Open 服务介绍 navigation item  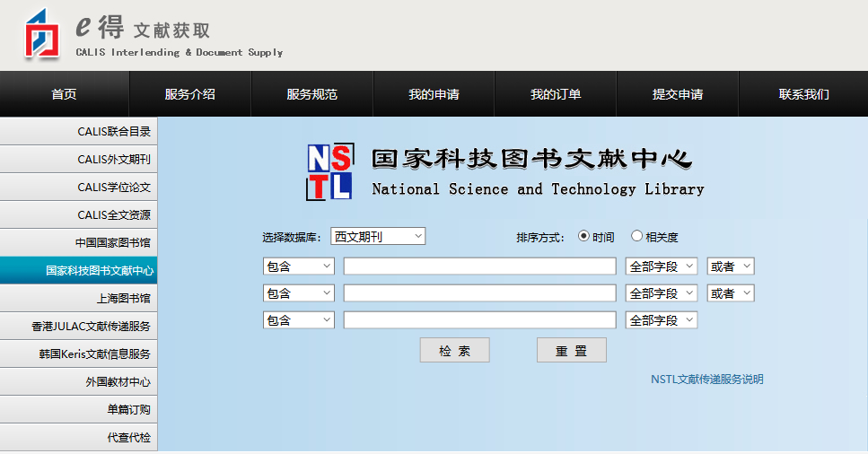[190, 94]
